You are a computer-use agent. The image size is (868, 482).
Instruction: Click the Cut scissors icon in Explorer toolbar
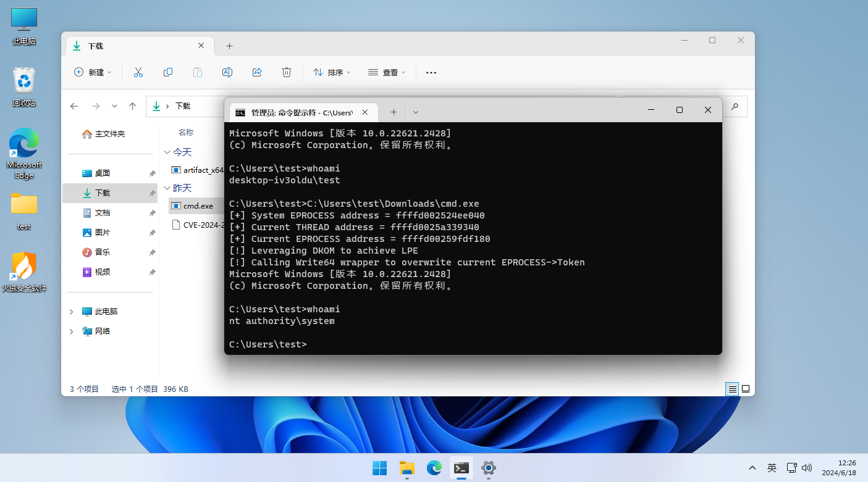coord(138,72)
